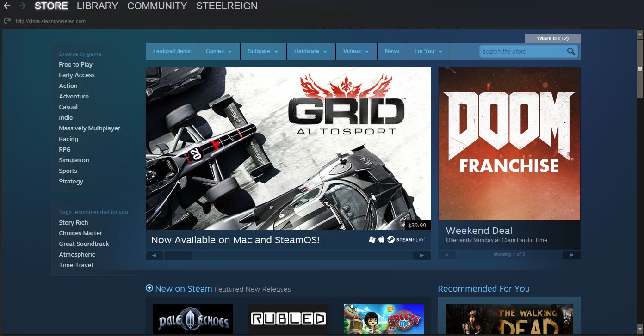Click the Windows platform icon on GRID banner
This screenshot has height=336, width=644.
coord(372,240)
